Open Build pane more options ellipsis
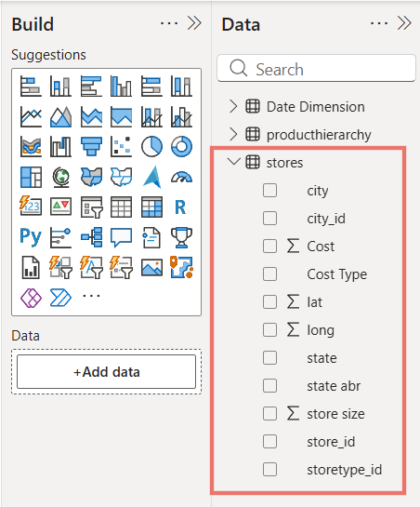Image resolution: width=420 pixels, height=507 pixels. coord(169,23)
